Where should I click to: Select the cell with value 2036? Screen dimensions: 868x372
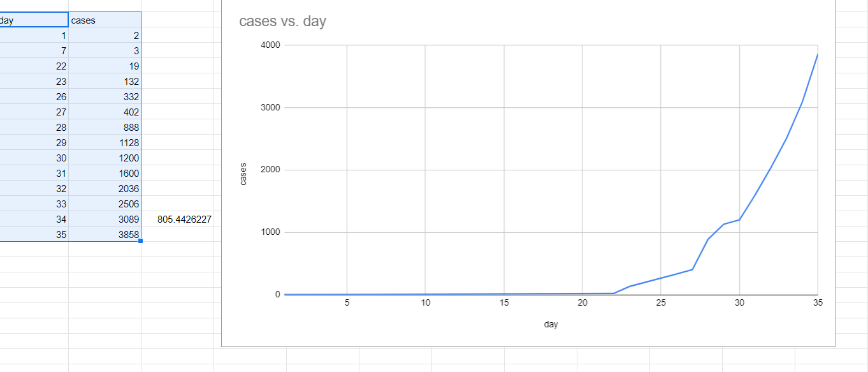click(105, 188)
